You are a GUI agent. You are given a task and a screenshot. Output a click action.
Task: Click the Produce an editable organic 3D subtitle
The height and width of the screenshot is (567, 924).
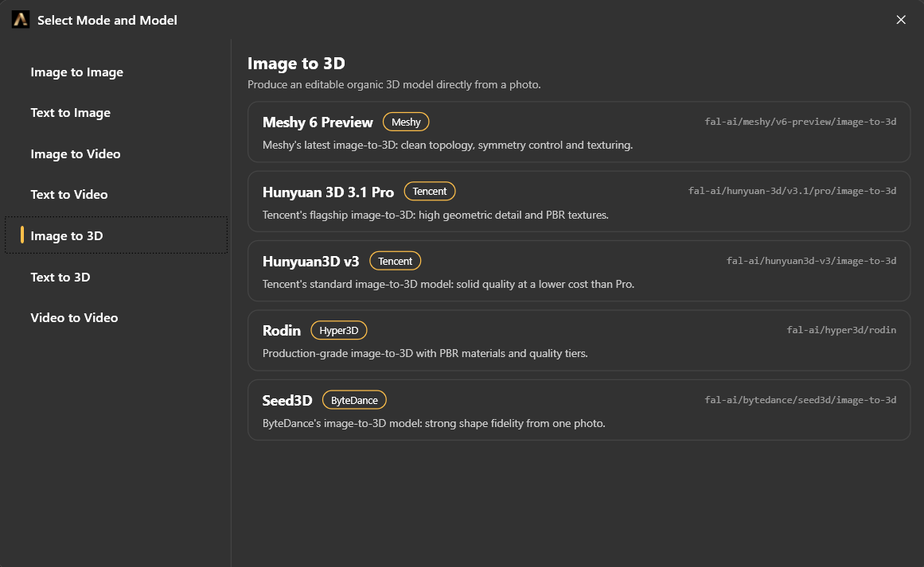pos(394,85)
